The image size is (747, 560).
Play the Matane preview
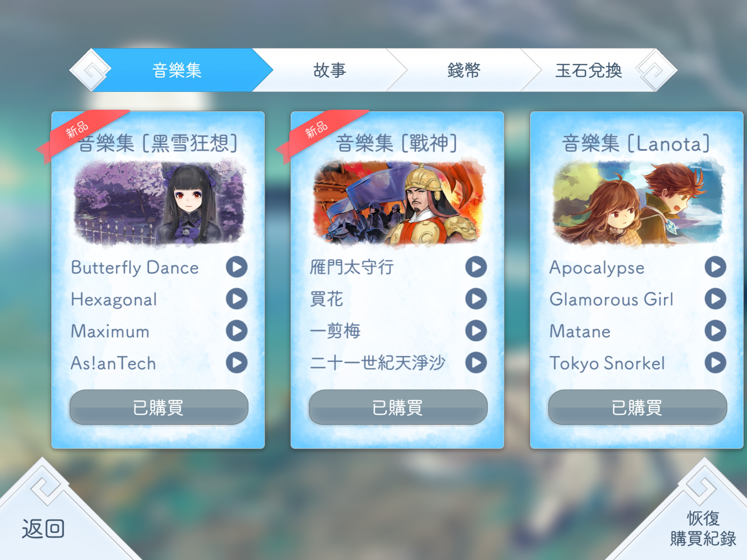[715, 331]
